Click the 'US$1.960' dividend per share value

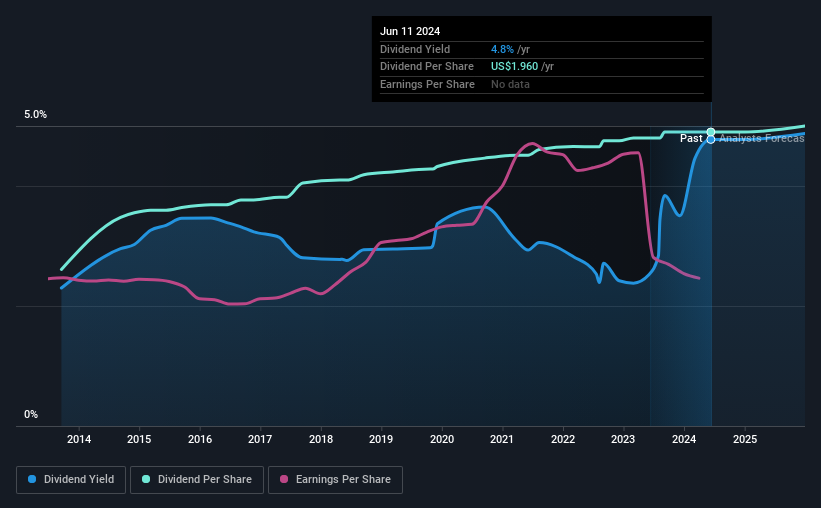coord(514,67)
